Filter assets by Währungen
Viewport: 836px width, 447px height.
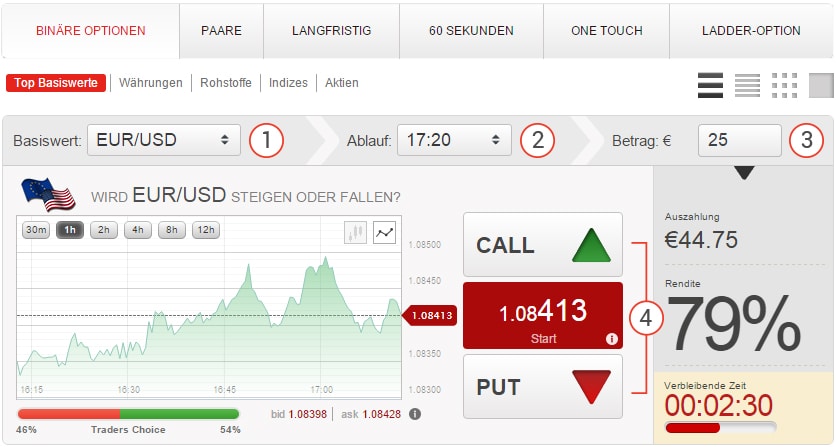(x=151, y=83)
